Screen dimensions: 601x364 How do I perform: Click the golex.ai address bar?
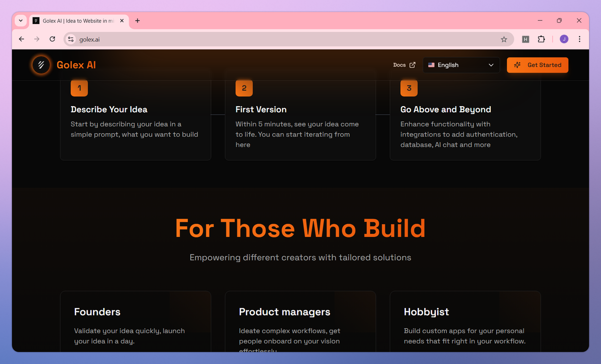[289, 39]
